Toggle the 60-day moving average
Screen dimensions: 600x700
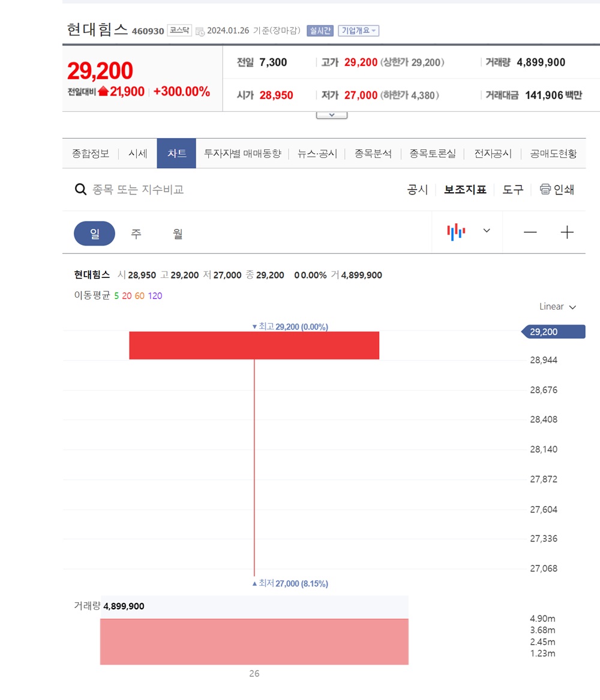click(x=140, y=296)
